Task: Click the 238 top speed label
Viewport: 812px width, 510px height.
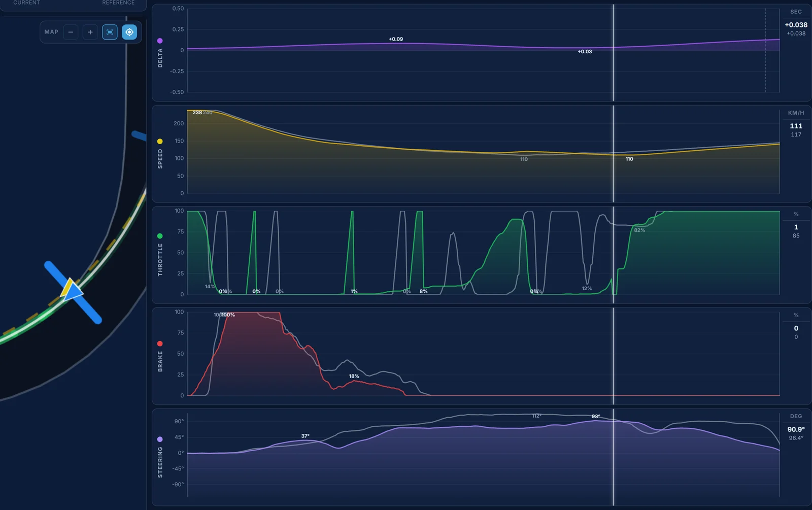Action: click(197, 113)
